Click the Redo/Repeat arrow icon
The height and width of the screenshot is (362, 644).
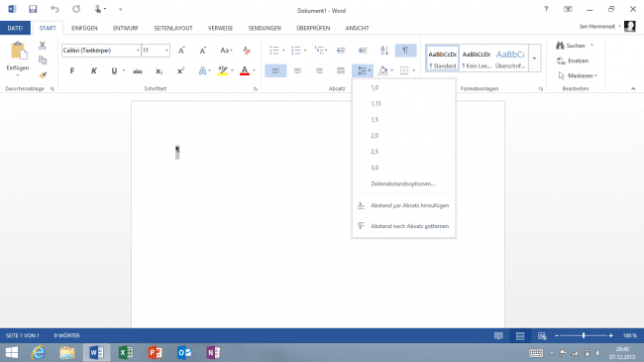(x=76, y=9)
